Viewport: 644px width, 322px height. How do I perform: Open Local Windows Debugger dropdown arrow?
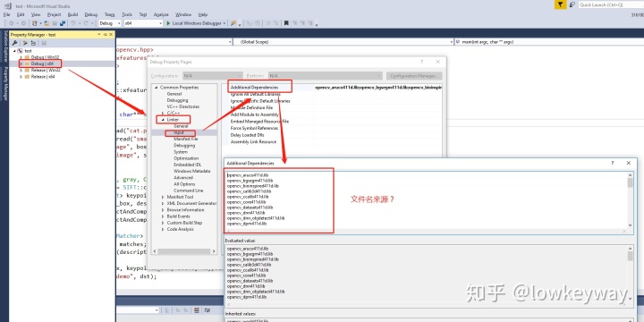click(225, 23)
